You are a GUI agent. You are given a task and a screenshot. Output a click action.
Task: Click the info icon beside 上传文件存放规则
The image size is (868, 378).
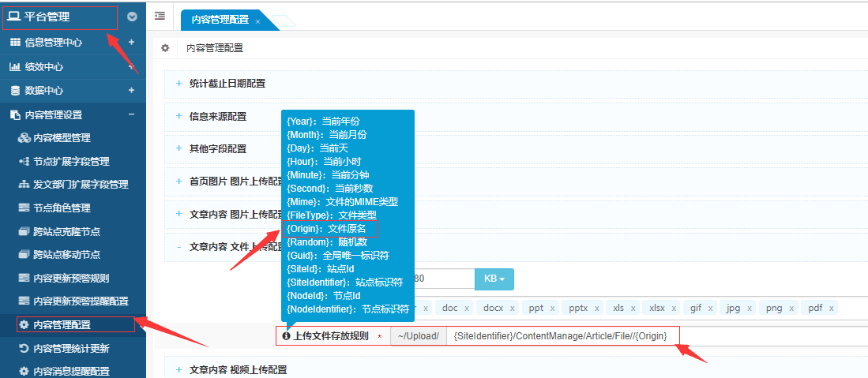point(286,336)
